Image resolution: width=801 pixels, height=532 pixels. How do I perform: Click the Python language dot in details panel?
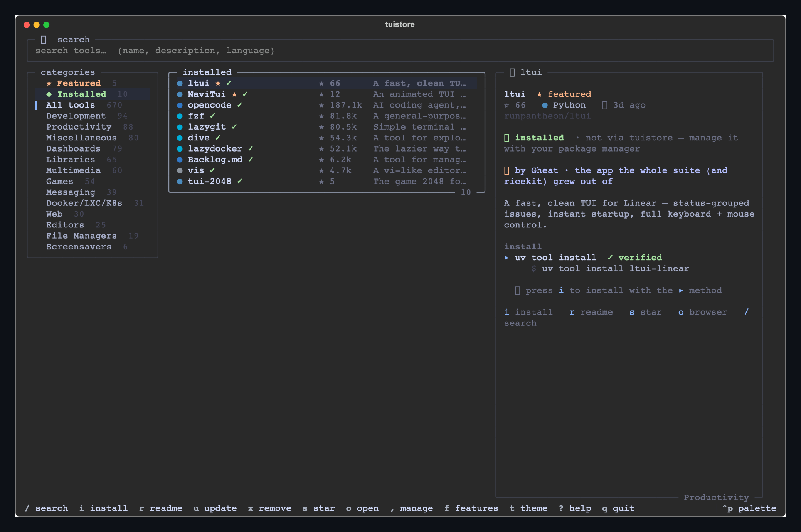(x=545, y=105)
